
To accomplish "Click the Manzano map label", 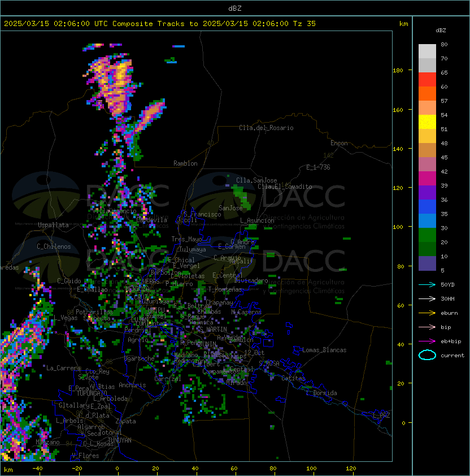I will (47, 442).
